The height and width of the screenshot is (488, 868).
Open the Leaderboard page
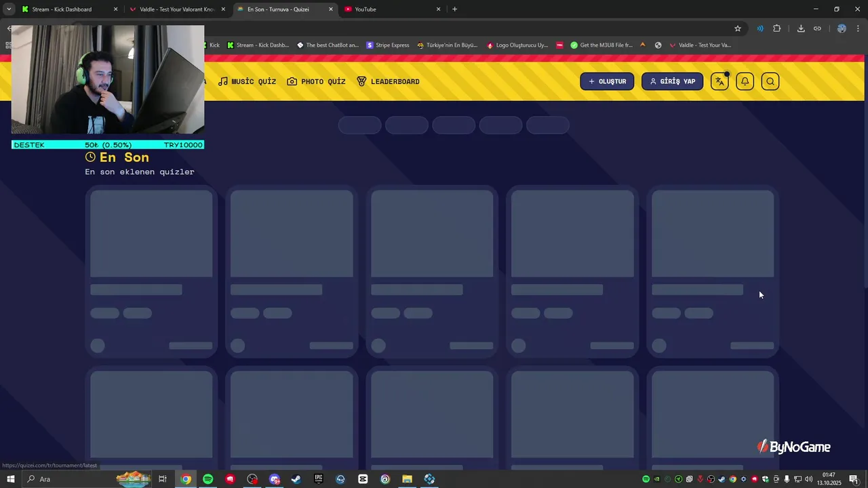tap(388, 81)
